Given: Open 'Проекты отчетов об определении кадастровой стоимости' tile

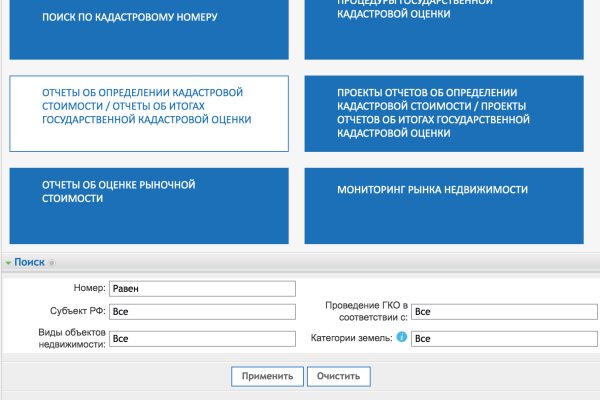Looking at the screenshot, I should pos(452,112).
